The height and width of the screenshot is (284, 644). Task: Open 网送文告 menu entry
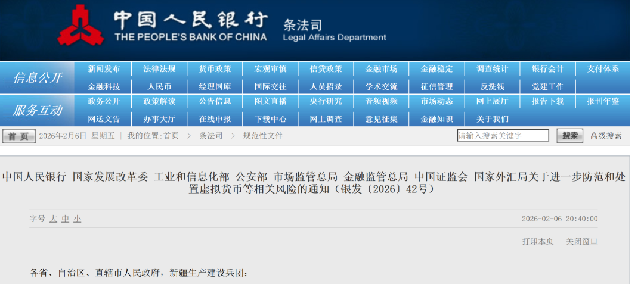[104, 119]
